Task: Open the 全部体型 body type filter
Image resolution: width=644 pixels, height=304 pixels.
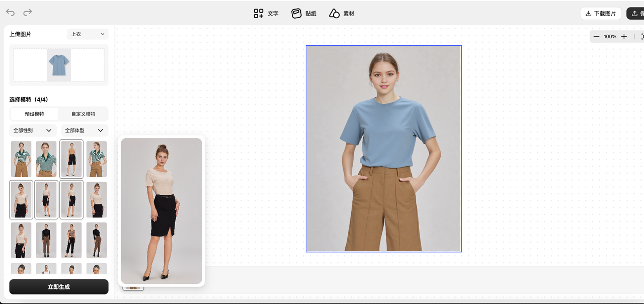Action: pyautogui.click(x=84, y=130)
